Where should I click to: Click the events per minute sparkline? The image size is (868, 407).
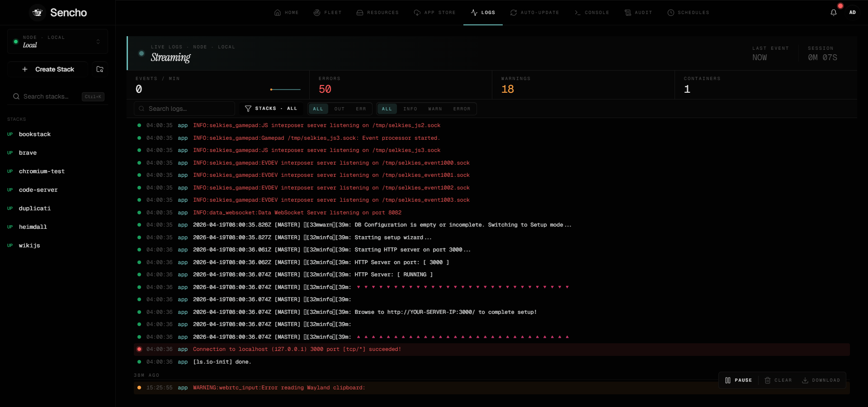pyautogui.click(x=285, y=90)
